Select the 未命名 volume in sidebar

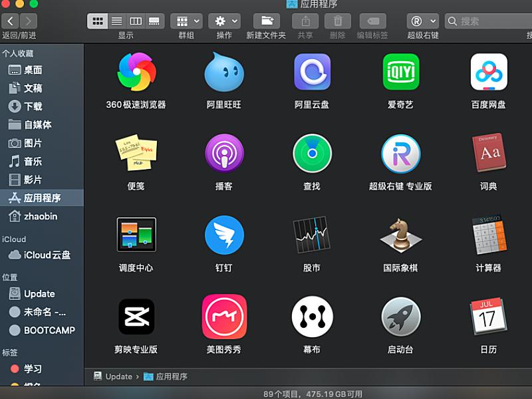pos(42,312)
